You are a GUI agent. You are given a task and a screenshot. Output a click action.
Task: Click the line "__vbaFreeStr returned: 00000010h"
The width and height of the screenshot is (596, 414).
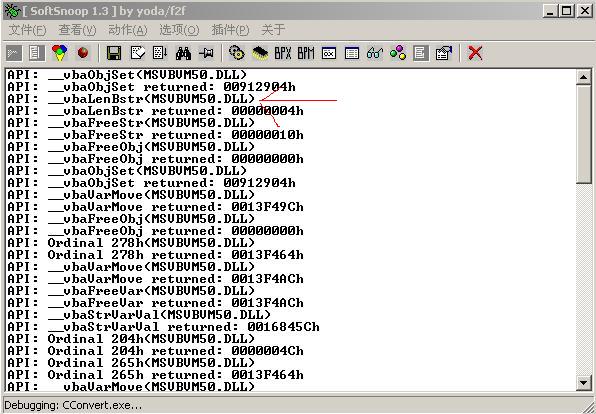coord(155,135)
